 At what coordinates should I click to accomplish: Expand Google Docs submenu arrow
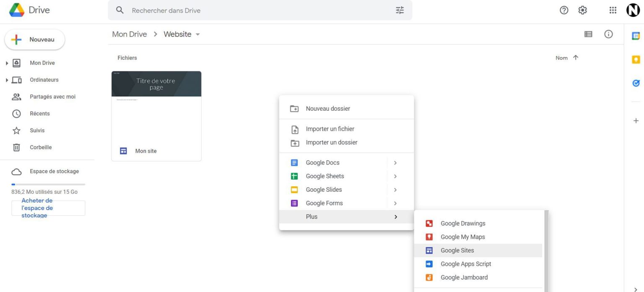[395, 163]
